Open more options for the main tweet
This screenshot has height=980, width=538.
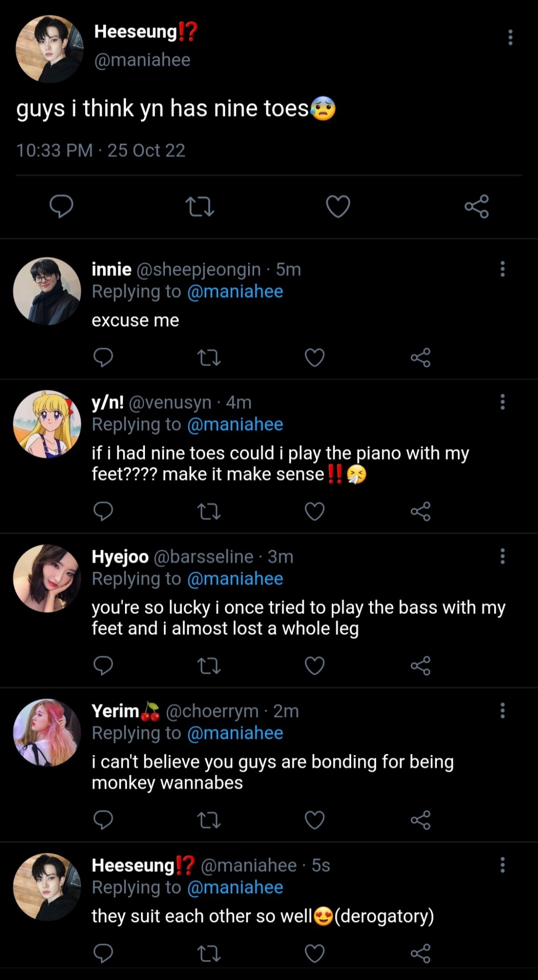click(510, 37)
